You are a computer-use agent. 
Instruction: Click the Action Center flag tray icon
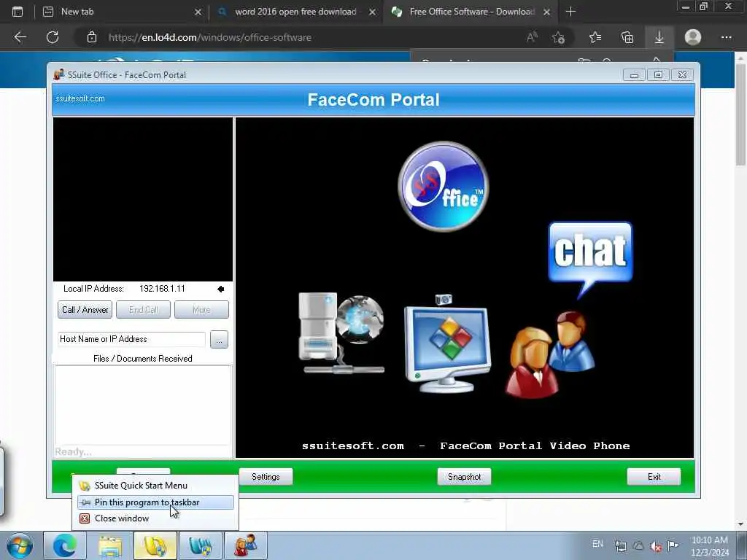(x=673, y=545)
